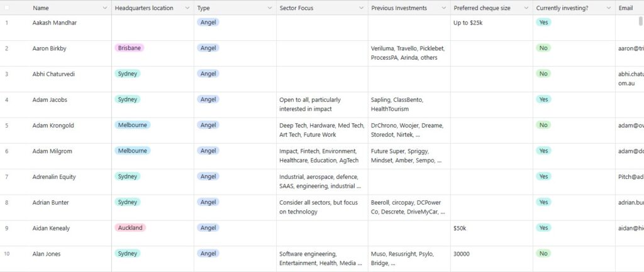Click the Name column header label
The image size is (644, 272).
(41, 8)
